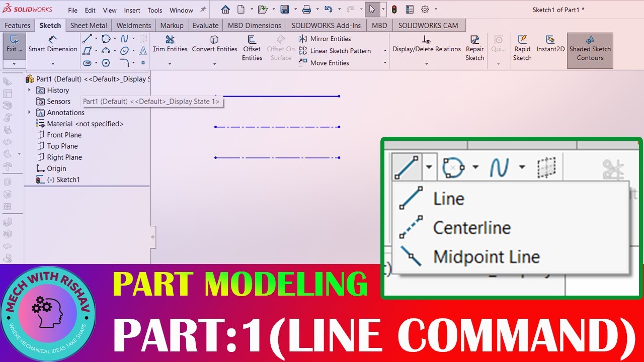Select the Slot sketch tool

[88, 63]
